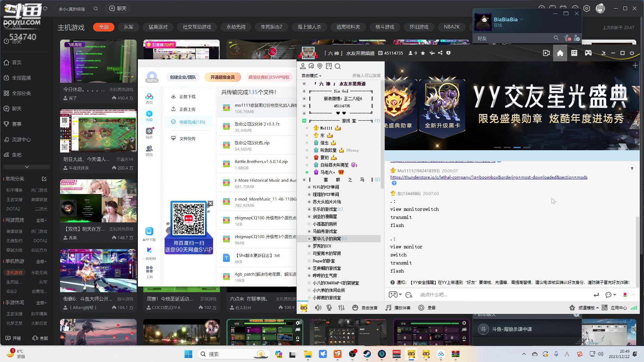The height and width of the screenshot is (362, 644).
Task: Open the 街霸6 stream thumbnail by ABang阿帮
Action: click(98, 270)
